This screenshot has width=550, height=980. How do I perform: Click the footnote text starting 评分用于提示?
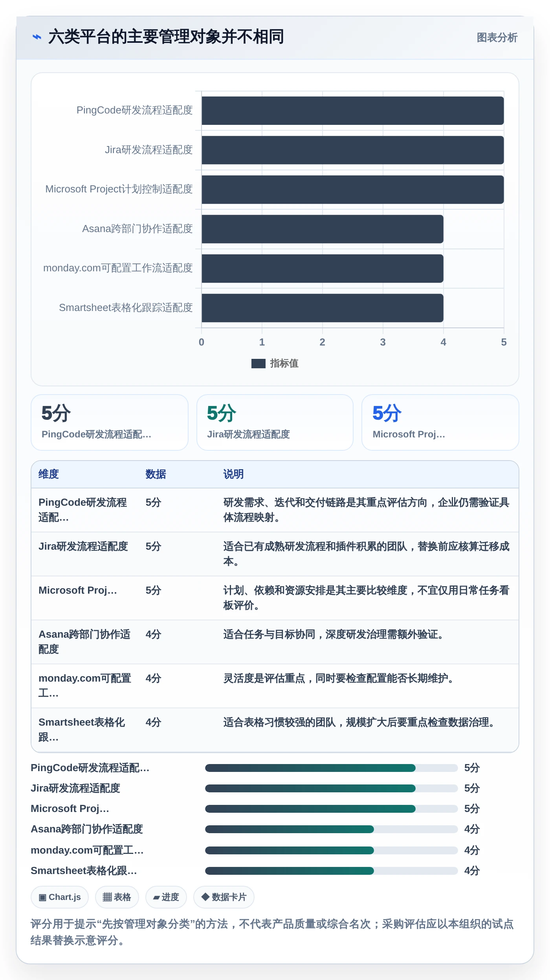point(272,932)
